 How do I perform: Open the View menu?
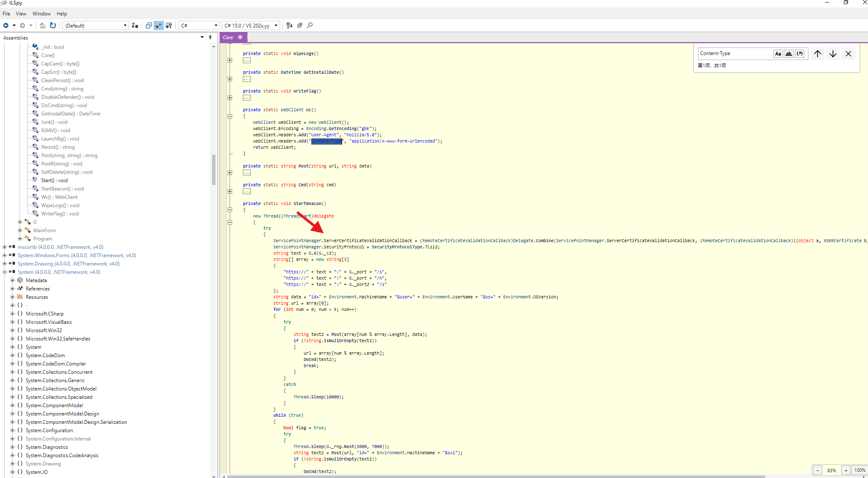pos(21,14)
